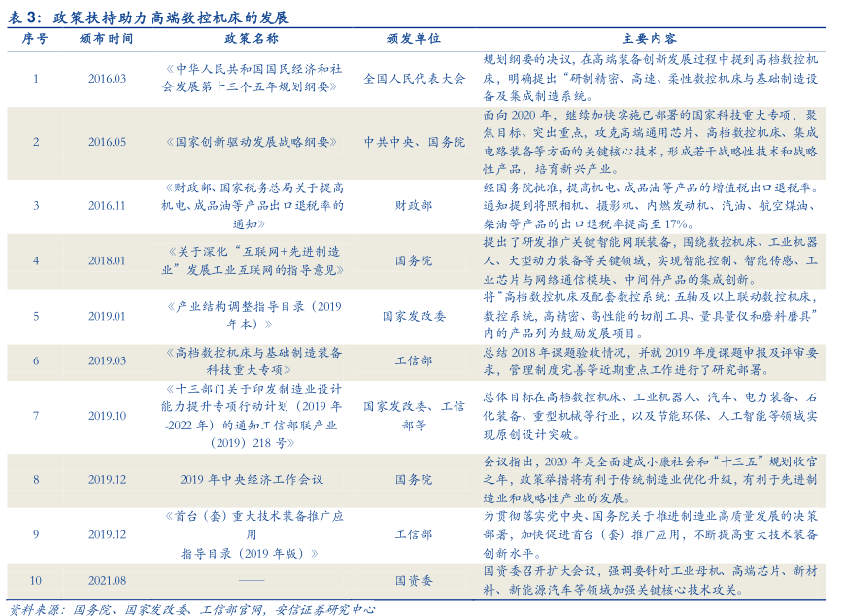845x616 pixels.
Task: Select the 2019.10 date cell
Action: point(107,416)
